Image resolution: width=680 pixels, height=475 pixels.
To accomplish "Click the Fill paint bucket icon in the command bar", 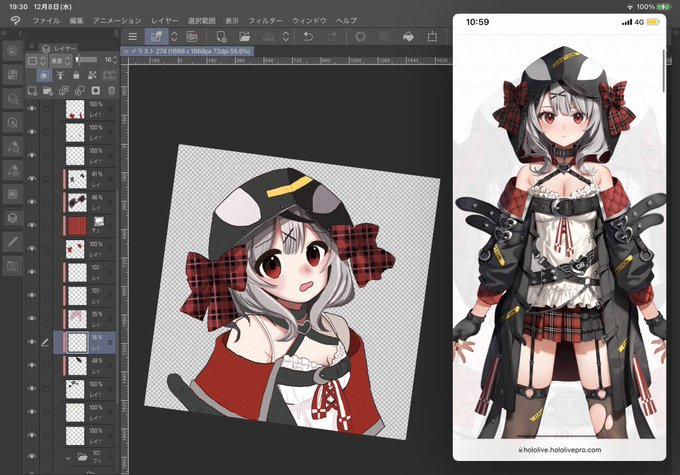I will pyautogui.click(x=408, y=37).
